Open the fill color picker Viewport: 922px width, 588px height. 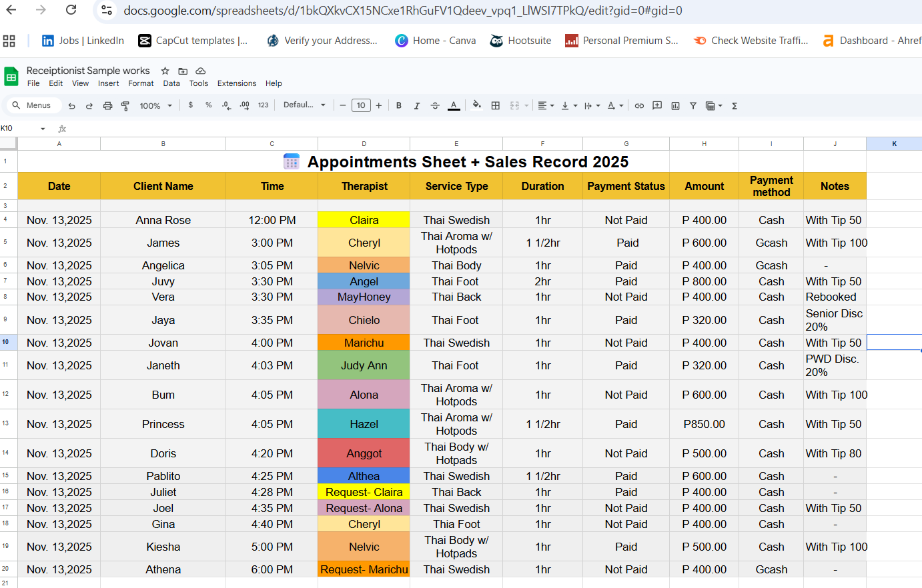pyautogui.click(x=477, y=105)
